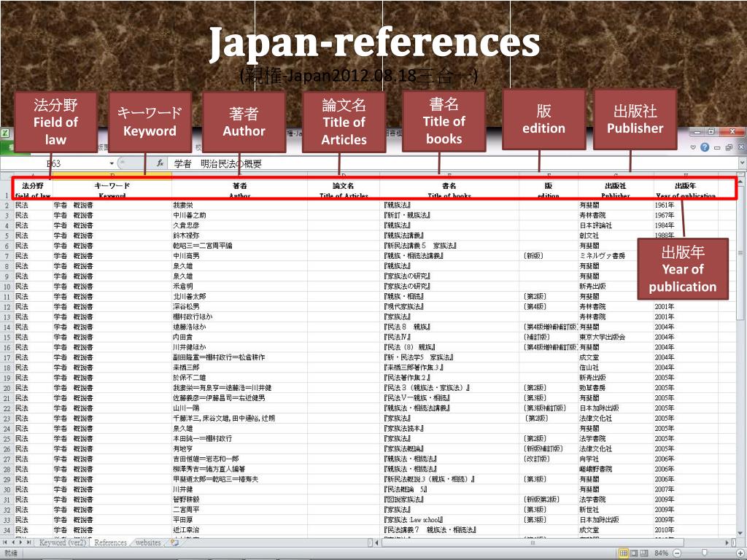Open the Keyword (ver2) sheet tab
Screen dimensions: 747x560
[62, 542]
